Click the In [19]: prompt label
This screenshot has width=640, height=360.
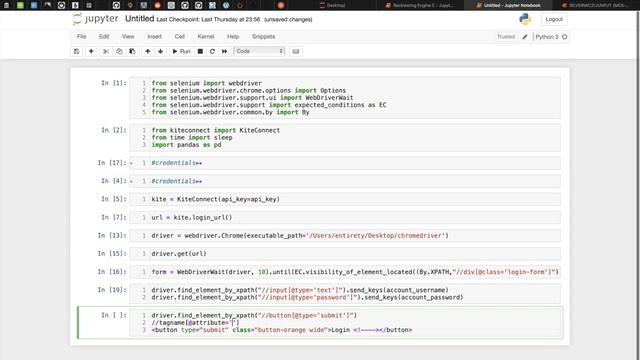point(112,290)
